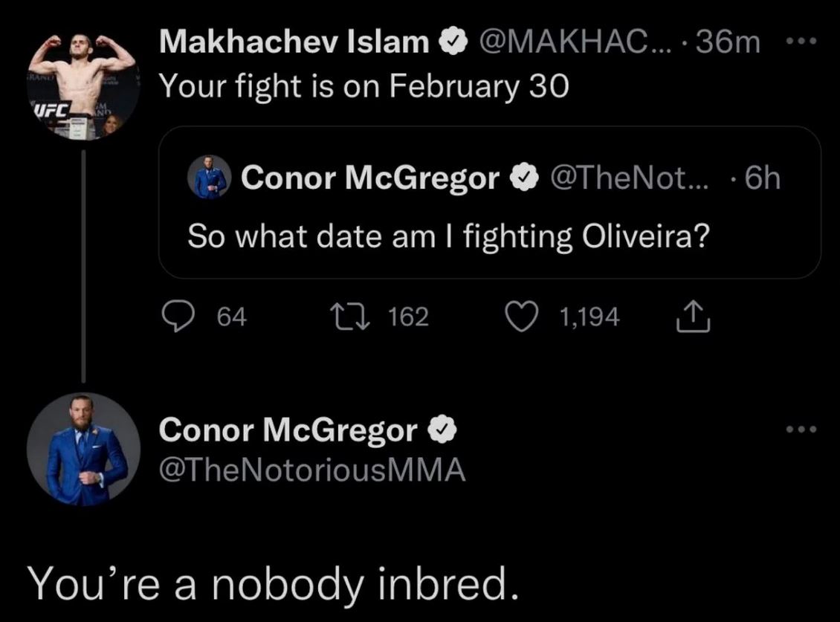Open @TheNotoriousMMA handle link
This screenshot has width=840, height=622.
(312, 470)
